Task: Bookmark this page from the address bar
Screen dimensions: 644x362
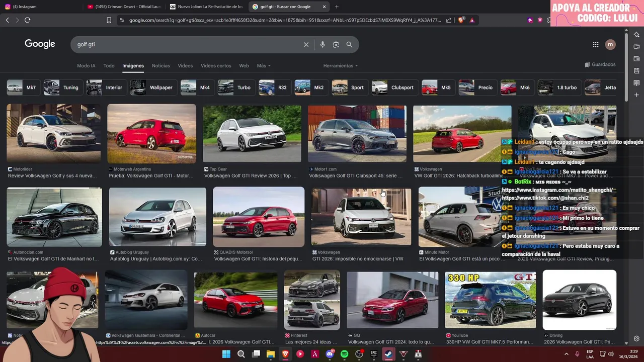Action: pos(109,20)
